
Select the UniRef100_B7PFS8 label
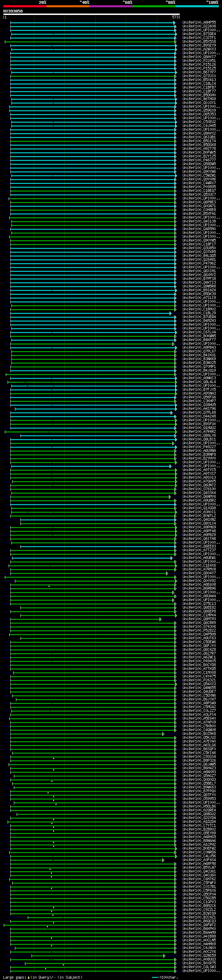(x=199, y=278)
